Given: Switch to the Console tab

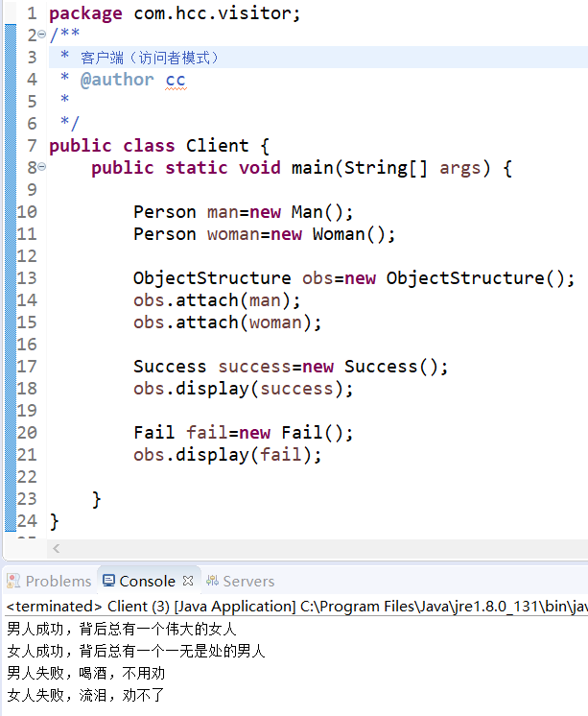Looking at the screenshot, I should point(147,581).
